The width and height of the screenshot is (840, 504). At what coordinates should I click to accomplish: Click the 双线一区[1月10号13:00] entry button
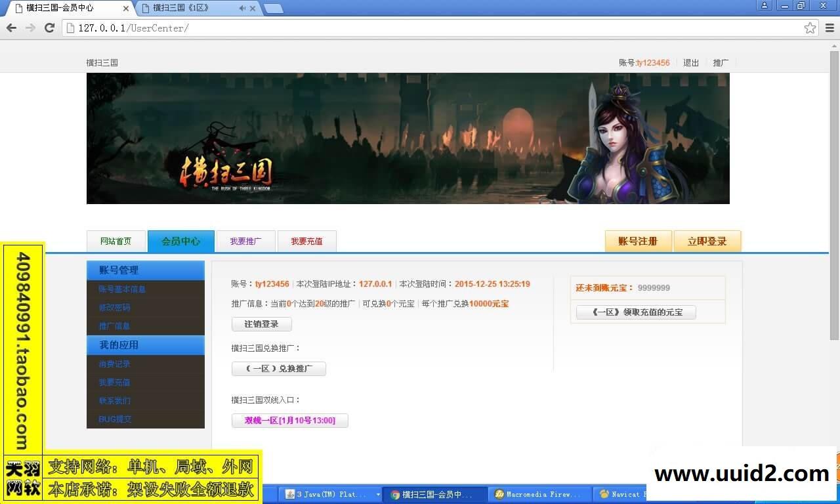tap(289, 420)
